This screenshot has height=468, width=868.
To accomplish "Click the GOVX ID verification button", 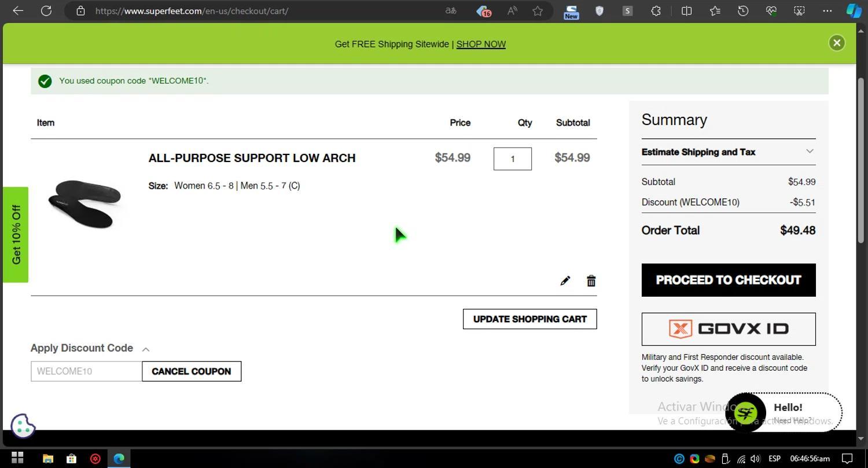I will point(729,329).
